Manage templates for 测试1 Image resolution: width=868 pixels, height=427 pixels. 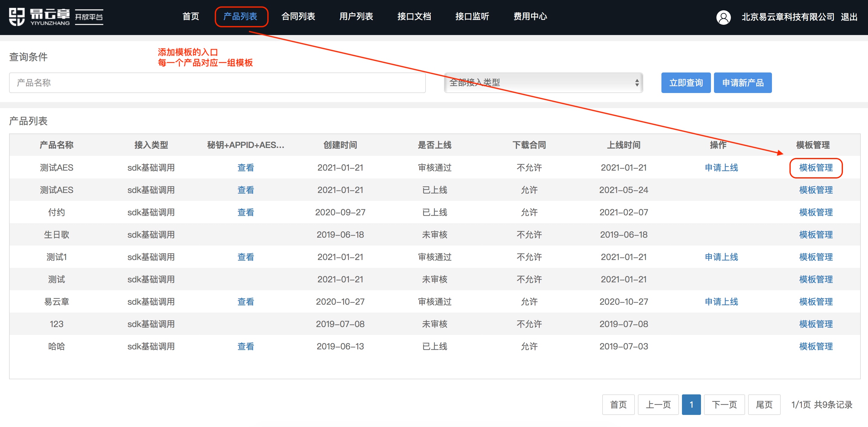pyautogui.click(x=816, y=257)
